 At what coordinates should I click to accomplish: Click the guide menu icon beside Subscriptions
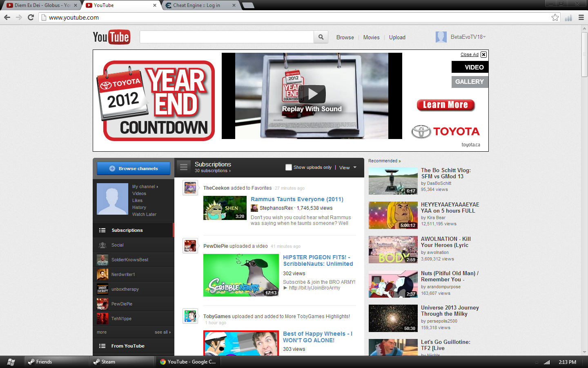coord(184,167)
